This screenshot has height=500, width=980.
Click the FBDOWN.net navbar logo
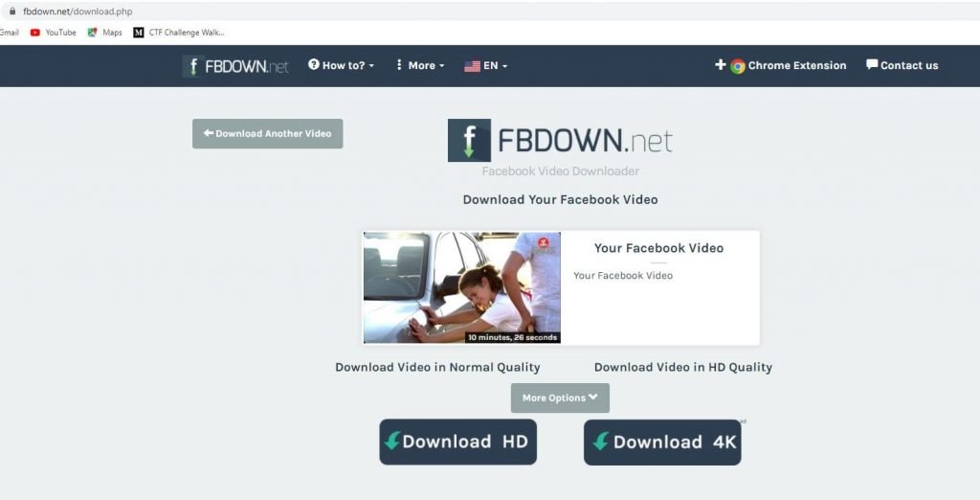[x=235, y=66]
